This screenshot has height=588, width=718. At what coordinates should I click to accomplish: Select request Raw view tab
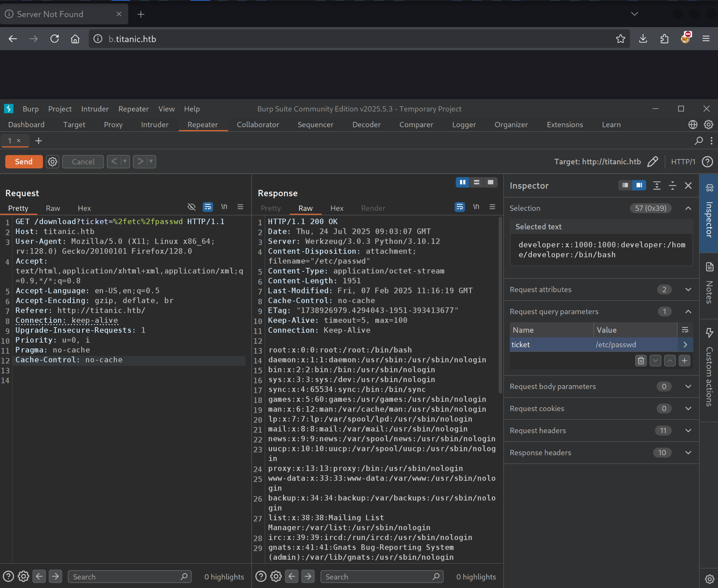(x=53, y=208)
